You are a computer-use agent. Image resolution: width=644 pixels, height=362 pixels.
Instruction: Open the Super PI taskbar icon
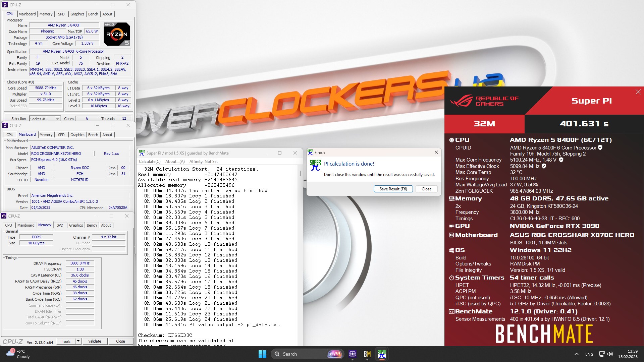(382, 354)
